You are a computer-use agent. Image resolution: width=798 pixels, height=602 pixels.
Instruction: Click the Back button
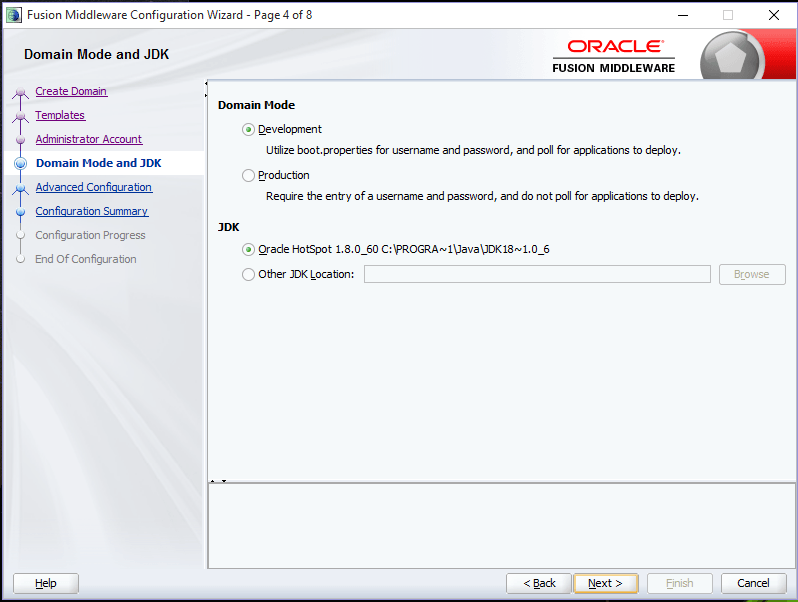tap(539, 583)
